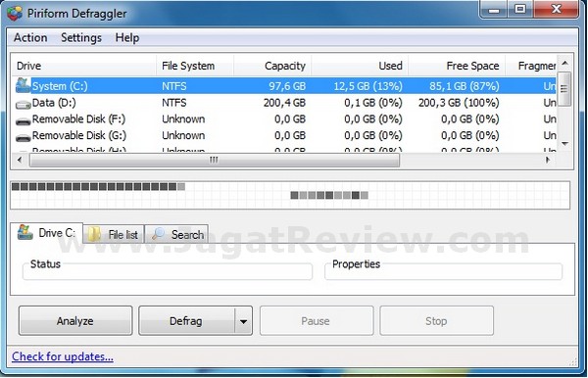Click the 85,1 GB (87%) free space cell
The width and height of the screenshot is (588, 378).
click(x=465, y=86)
